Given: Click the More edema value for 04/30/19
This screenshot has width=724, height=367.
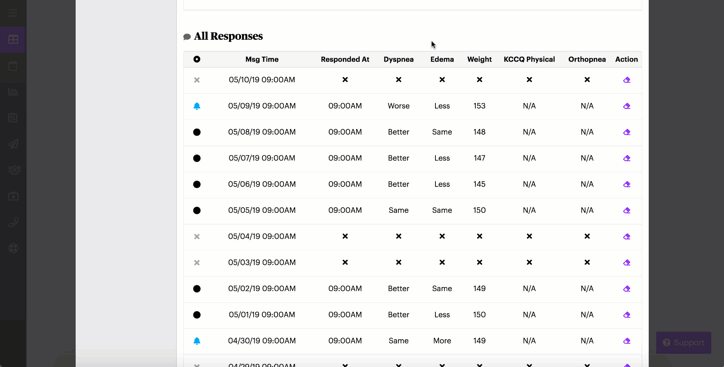Looking at the screenshot, I should (x=442, y=341).
